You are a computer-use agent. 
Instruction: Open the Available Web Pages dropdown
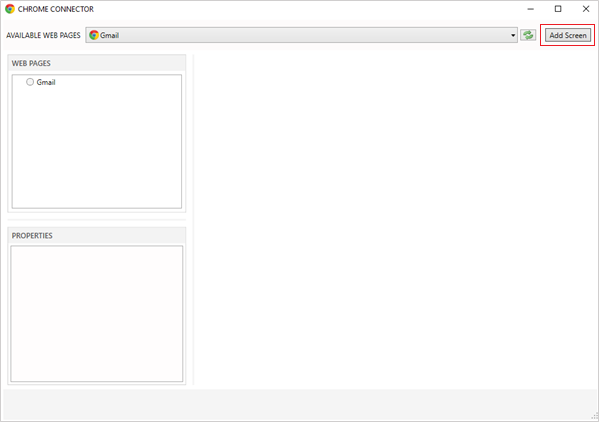coord(301,35)
